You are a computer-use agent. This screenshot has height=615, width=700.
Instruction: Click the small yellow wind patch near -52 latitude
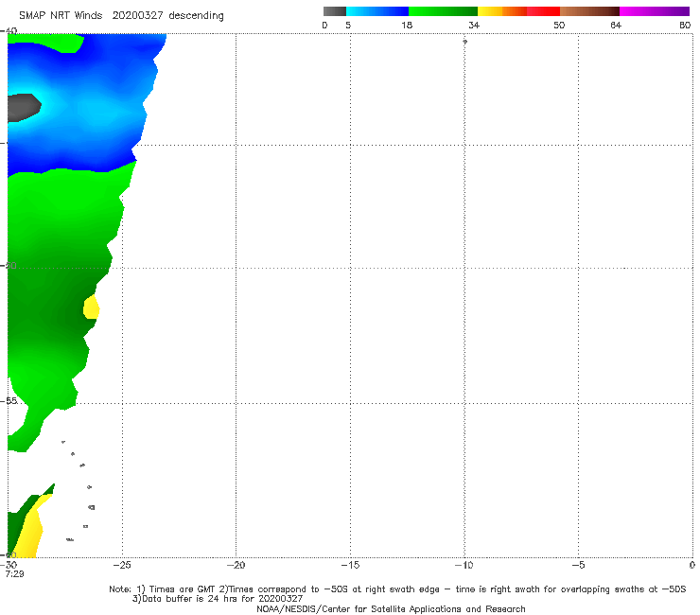91,307
